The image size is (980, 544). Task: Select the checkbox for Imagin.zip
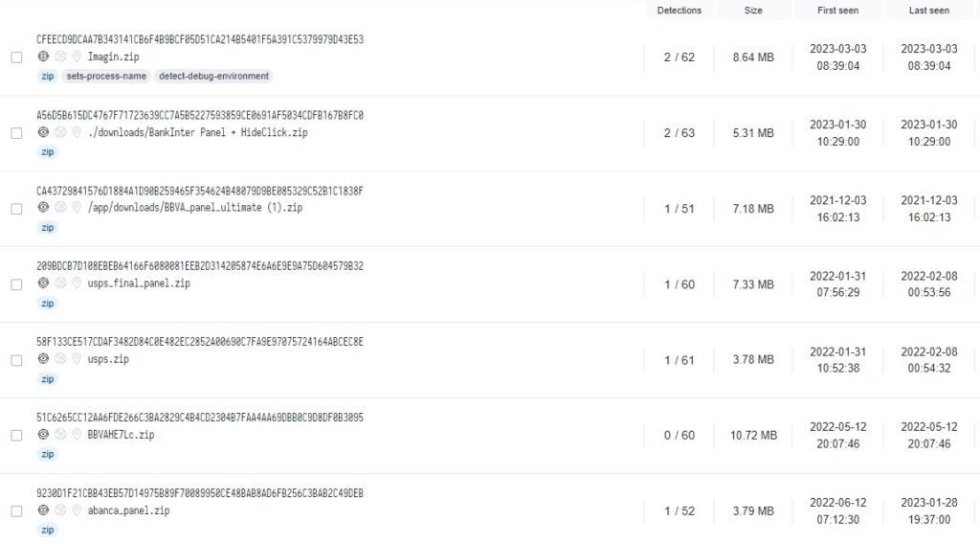[x=16, y=57]
